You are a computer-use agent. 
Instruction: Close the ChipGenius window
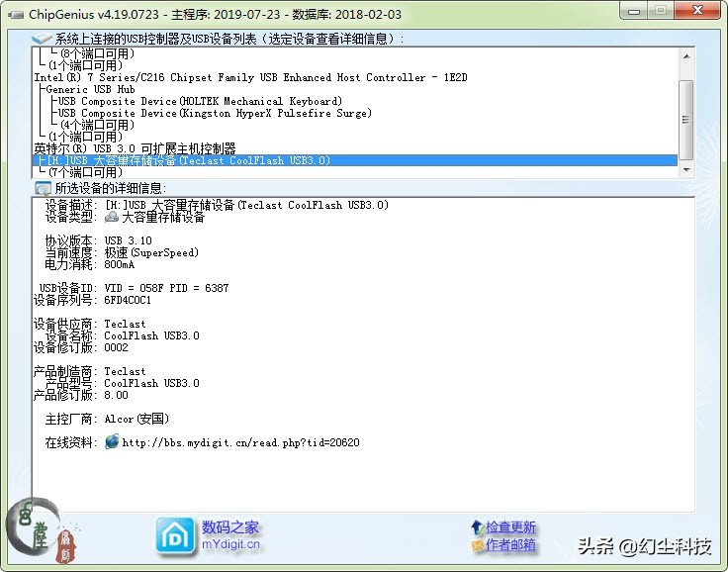697,11
